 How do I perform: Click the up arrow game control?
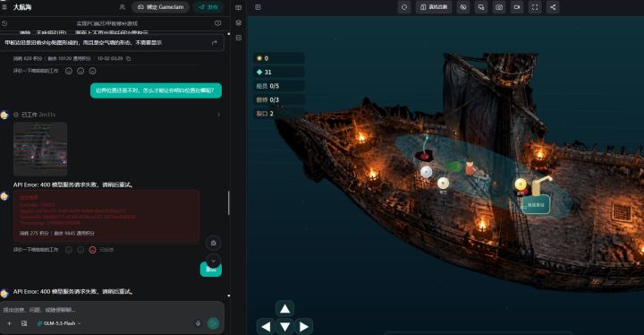[x=284, y=309]
